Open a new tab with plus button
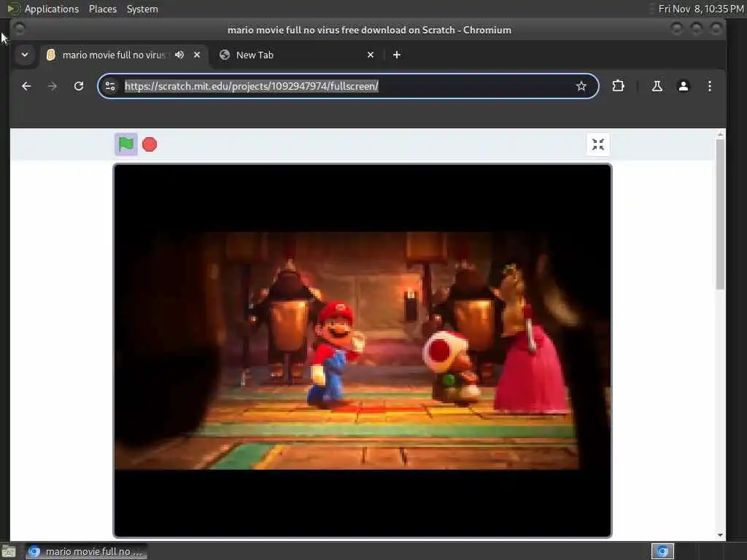Image resolution: width=747 pixels, height=560 pixels. coord(396,55)
